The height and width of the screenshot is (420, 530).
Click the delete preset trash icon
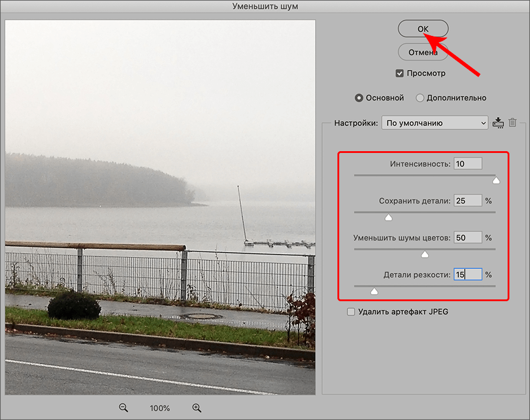512,123
